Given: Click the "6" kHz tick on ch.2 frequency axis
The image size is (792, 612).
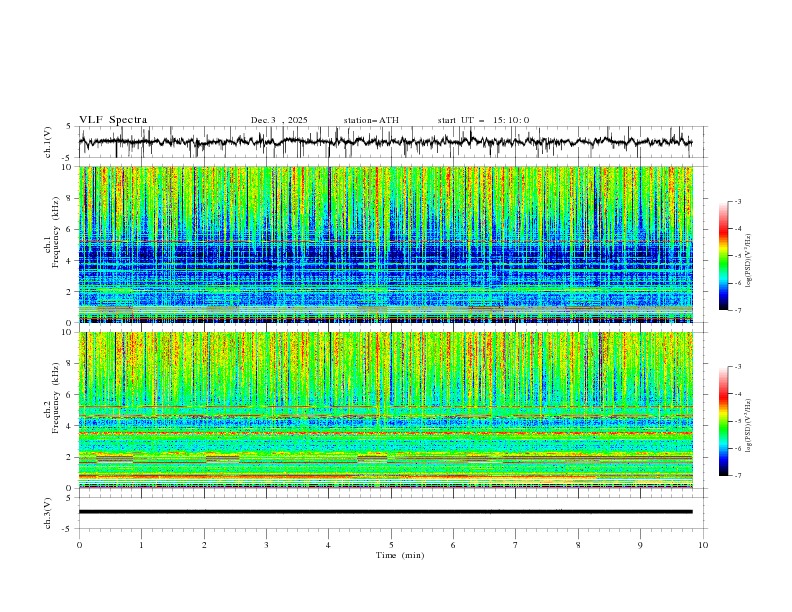Looking at the screenshot, I should click(x=70, y=395).
